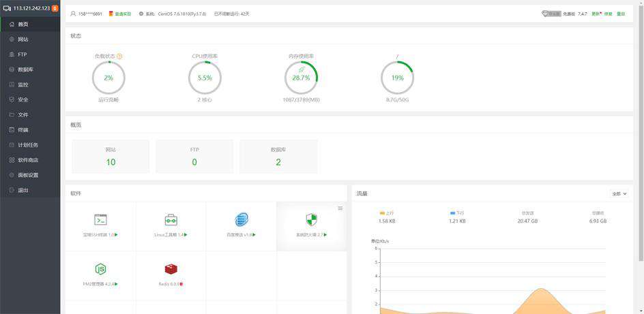Click the 重启 restart link
This screenshot has width=644, height=314.
tap(621, 14)
